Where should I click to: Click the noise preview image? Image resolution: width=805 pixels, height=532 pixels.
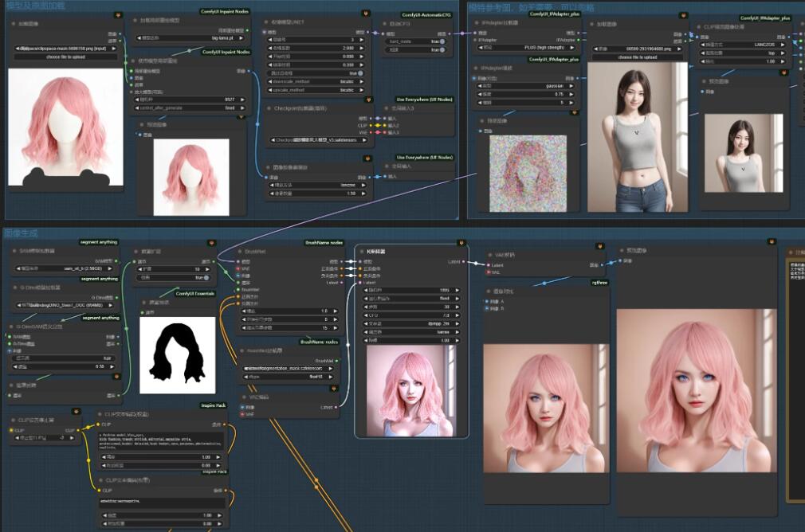click(x=528, y=174)
